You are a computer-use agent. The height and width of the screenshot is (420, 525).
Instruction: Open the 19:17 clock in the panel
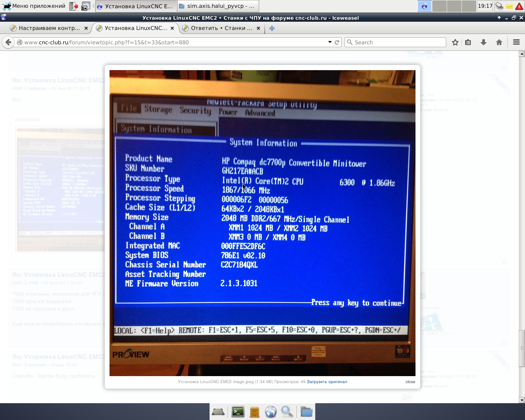pyautogui.click(x=485, y=6)
